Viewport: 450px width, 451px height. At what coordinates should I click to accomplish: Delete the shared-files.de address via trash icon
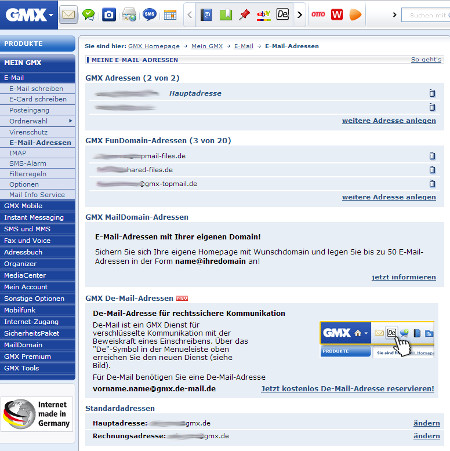tap(432, 170)
